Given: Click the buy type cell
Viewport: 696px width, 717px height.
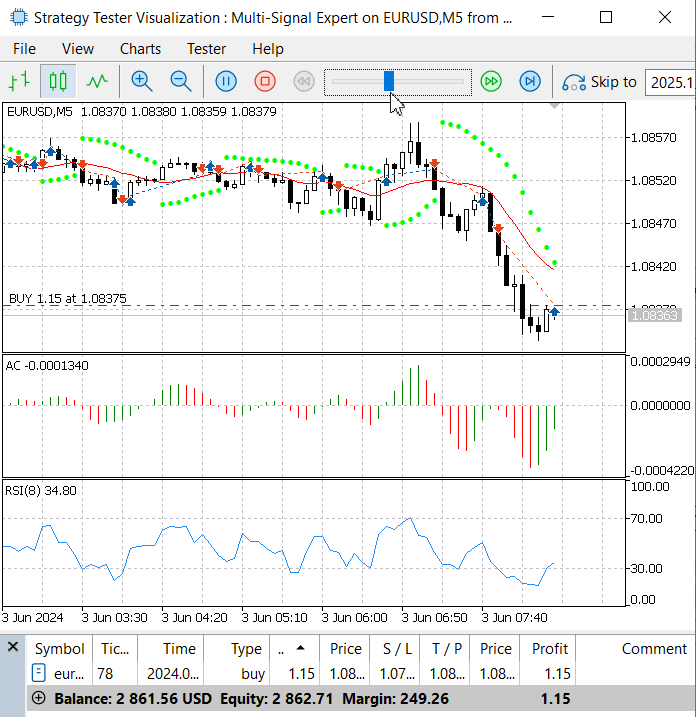Looking at the screenshot, I should click(237, 674).
